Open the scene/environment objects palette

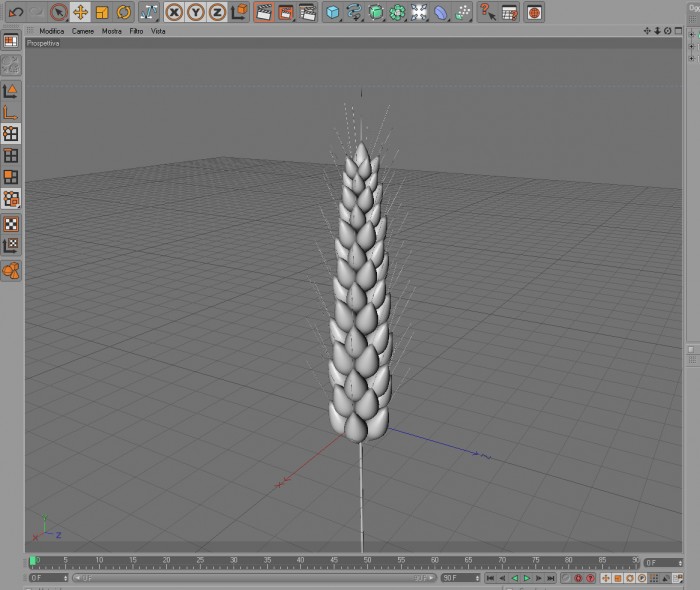(419, 12)
